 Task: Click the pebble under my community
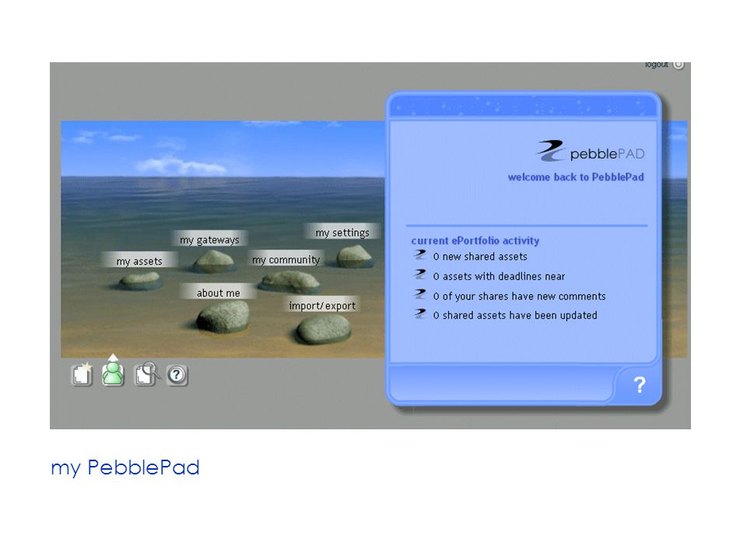pos(290,281)
